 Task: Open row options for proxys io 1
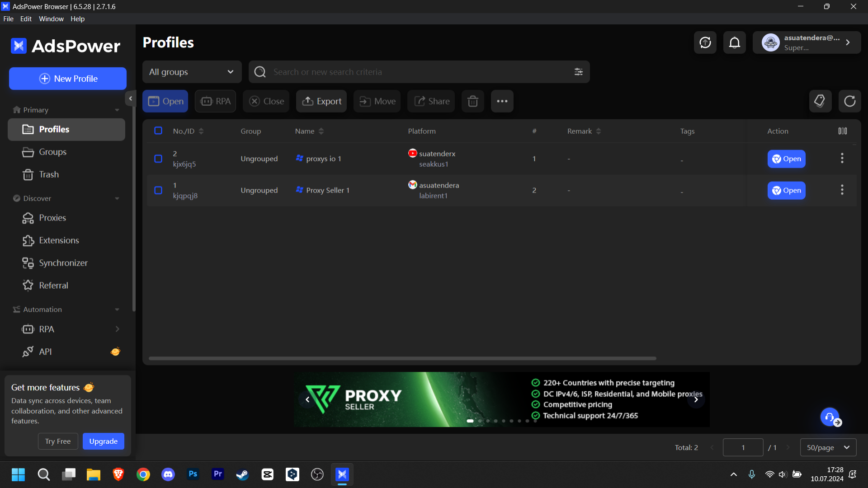(842, 159)
